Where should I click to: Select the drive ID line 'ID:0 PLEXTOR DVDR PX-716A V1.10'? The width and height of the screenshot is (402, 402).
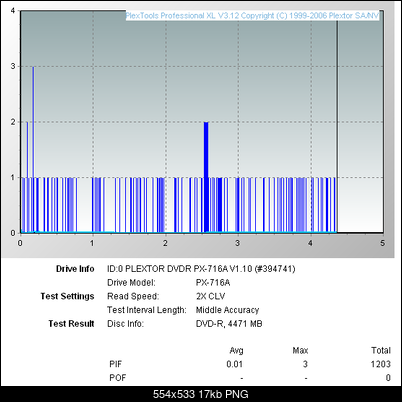point(201,269)
